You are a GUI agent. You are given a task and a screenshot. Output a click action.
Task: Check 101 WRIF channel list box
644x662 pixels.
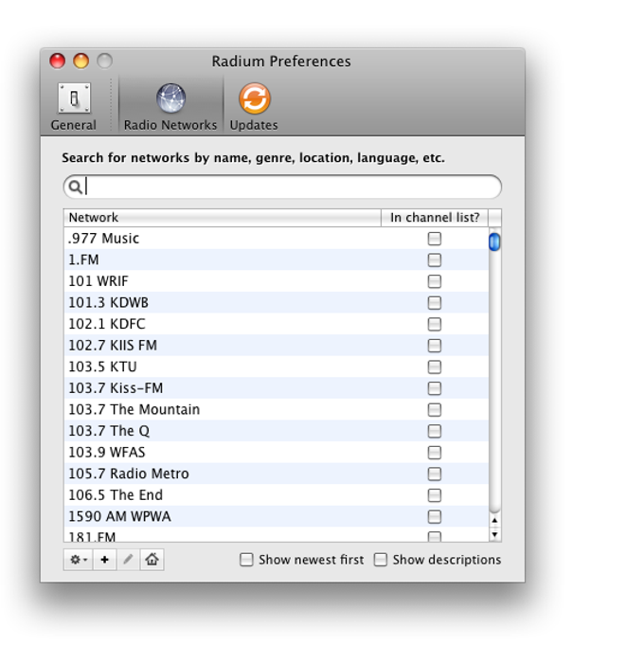(x=435, y=281)
